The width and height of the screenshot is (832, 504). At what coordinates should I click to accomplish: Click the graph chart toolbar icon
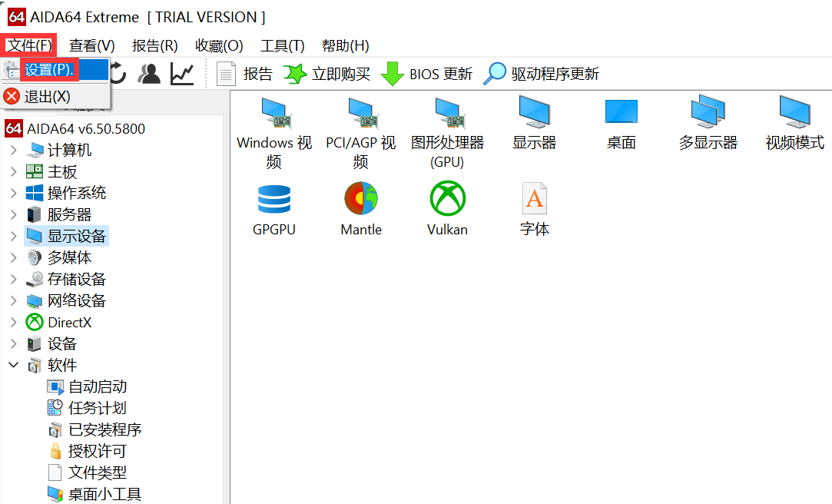(x=182, y=74)
